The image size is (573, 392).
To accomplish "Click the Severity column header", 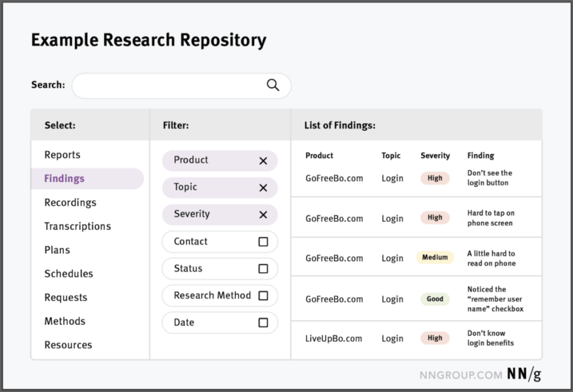I will [434, 156].
